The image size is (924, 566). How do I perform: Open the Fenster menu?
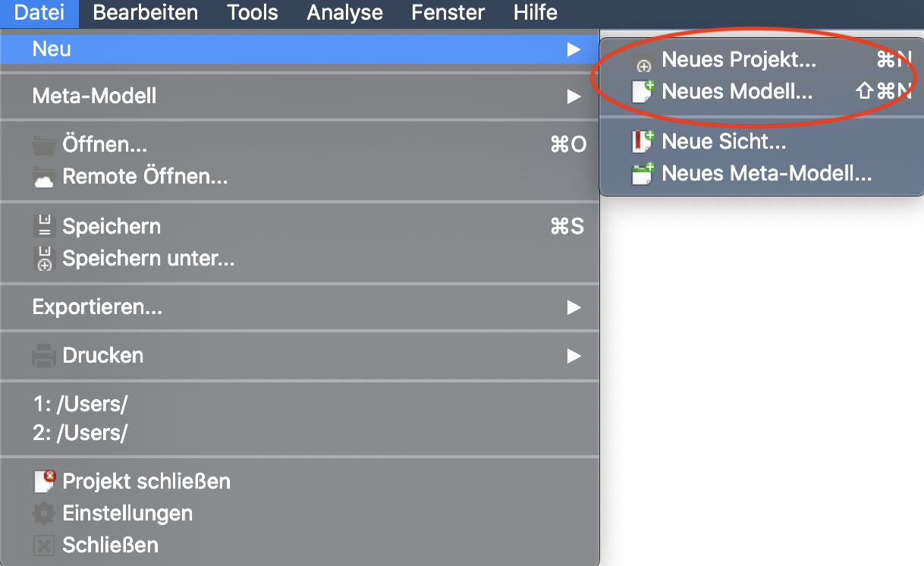(x=448, y=13)
